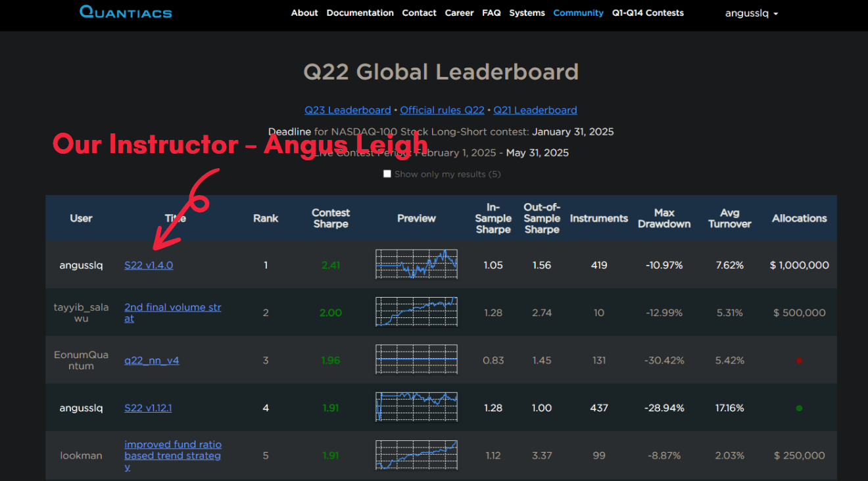This screenshot has width=868, height=481.
Task: Click the Max Drawdown column header
Action: pyautogui.click(x=664, y=218)
